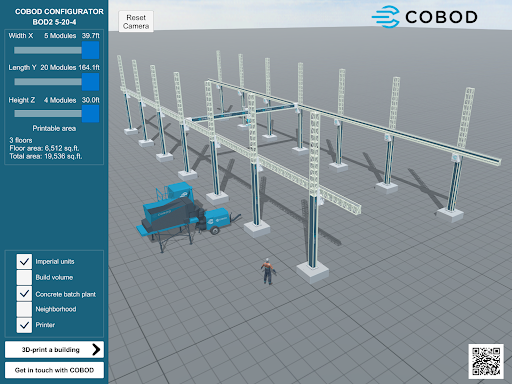Image resolution: width=512 pixels, height=384 pixels.
Task: Reset the camera view
Action: [136, 22]
